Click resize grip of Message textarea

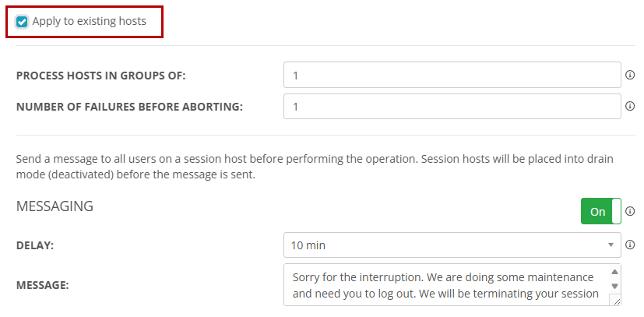pyautogui.click(x=616, y=301)
